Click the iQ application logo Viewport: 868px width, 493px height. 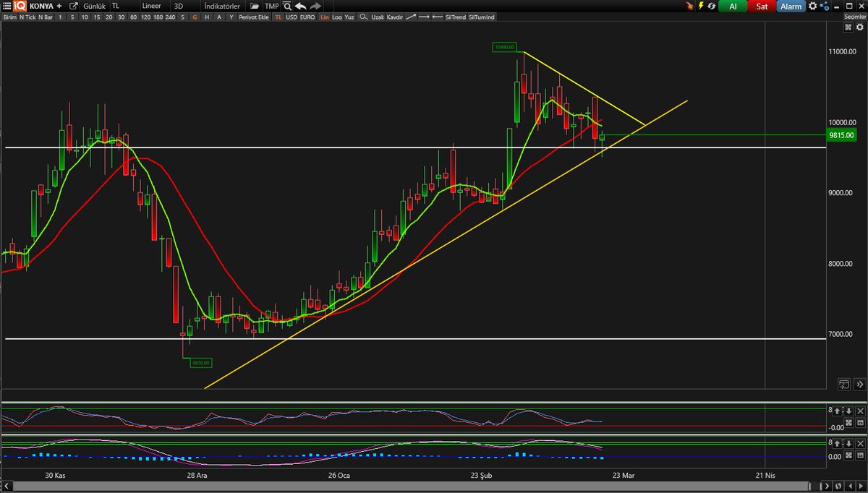pos(19,6)
